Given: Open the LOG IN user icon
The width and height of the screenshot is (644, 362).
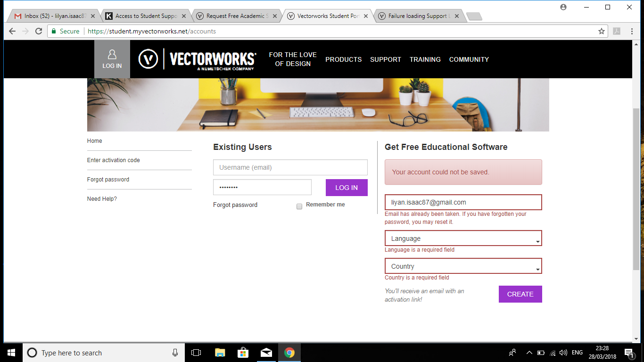Looking at the screenshot, I should pos(112,59).
